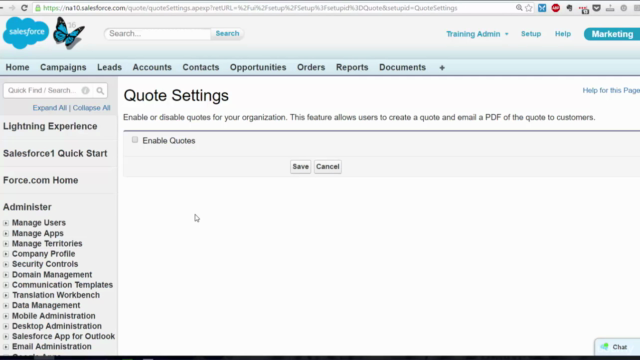Tick the Enable Quotes checkbox

pos(135,140)
